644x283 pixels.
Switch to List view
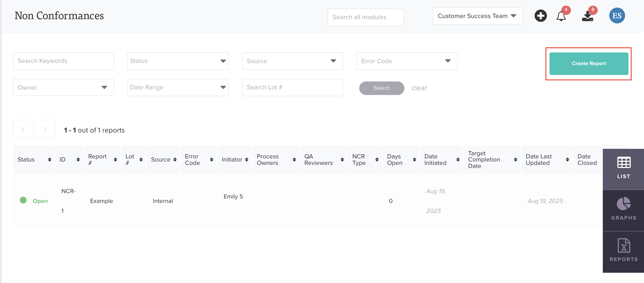[x=623, y=169]
